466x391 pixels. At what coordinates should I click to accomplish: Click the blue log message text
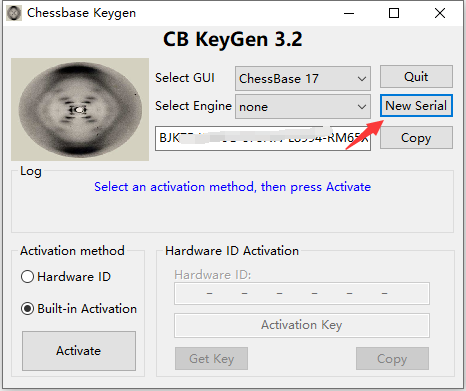[232, 187]
